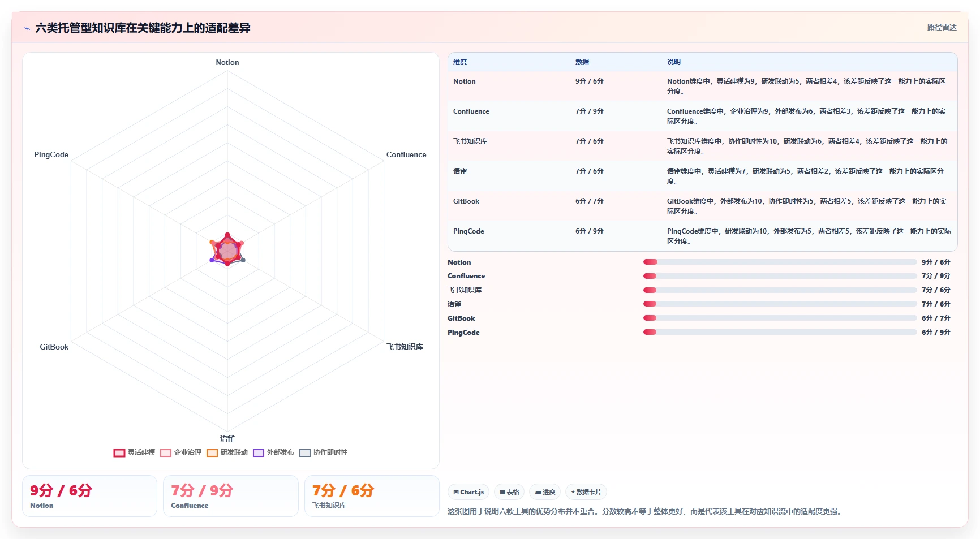980x539 pixels.
Task: Select the Confluence row in table
Action: coord(702,116)
